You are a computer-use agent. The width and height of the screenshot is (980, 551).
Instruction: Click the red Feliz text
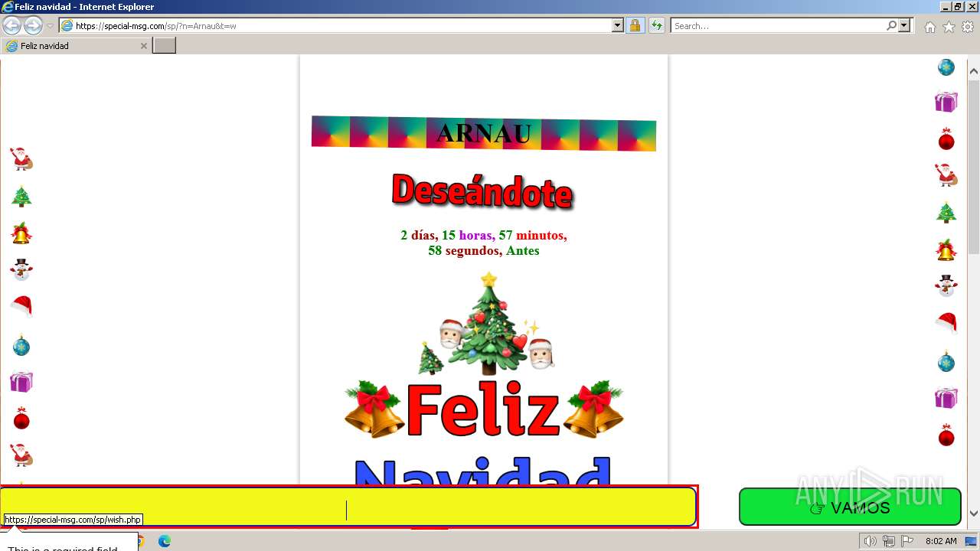pos(483,411)
